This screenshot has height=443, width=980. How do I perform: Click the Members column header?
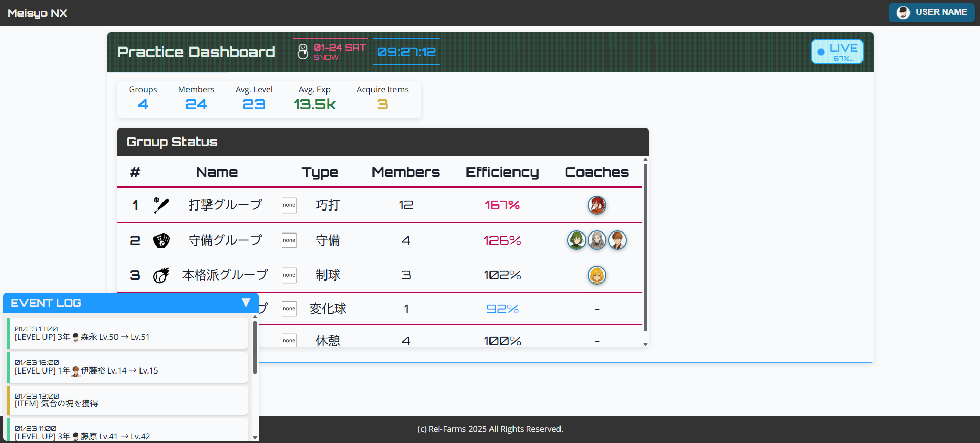[x=406, y=172]
